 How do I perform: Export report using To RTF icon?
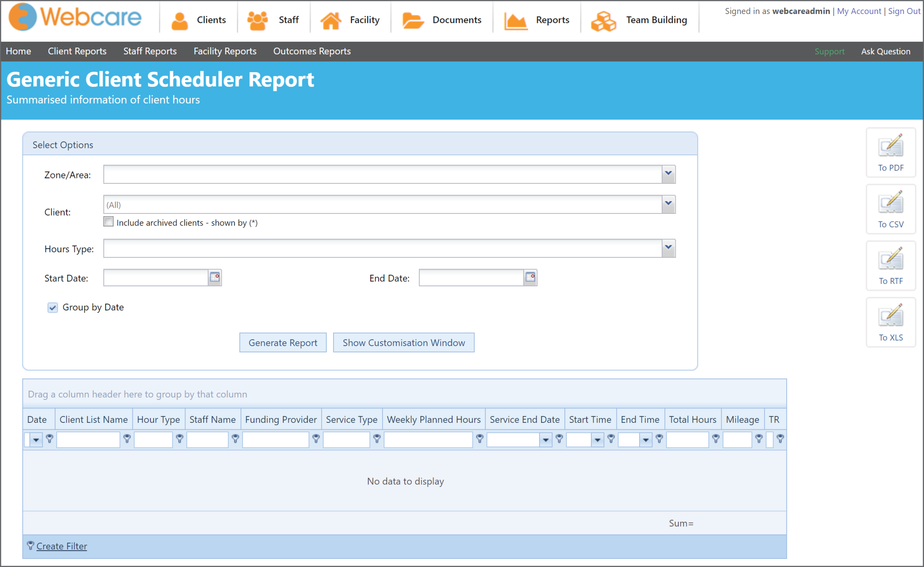click(891, 265)
